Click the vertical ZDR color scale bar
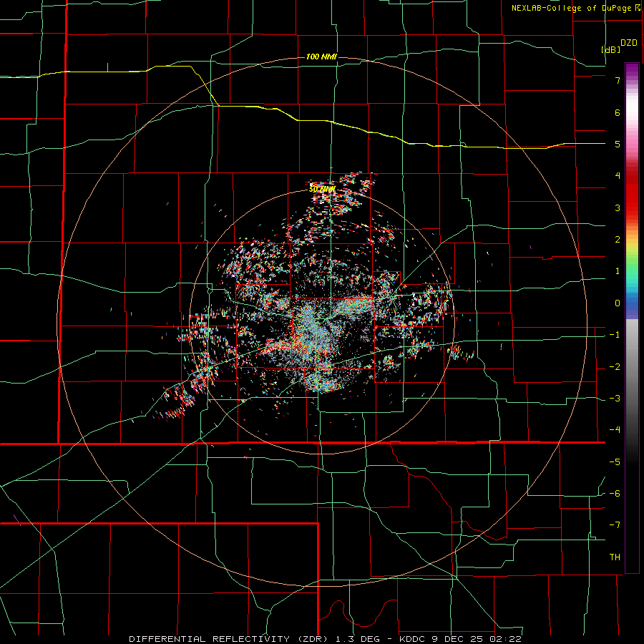This screenshot has height=644, width=644. 632,318
